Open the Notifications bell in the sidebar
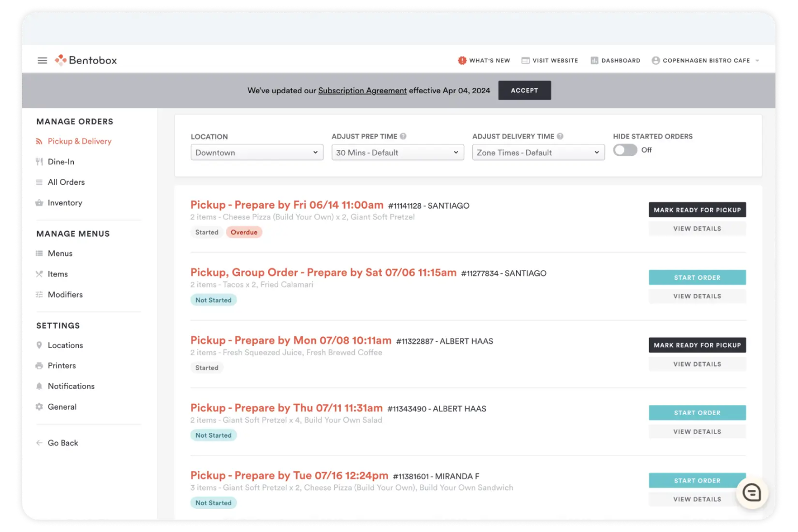 39,386
